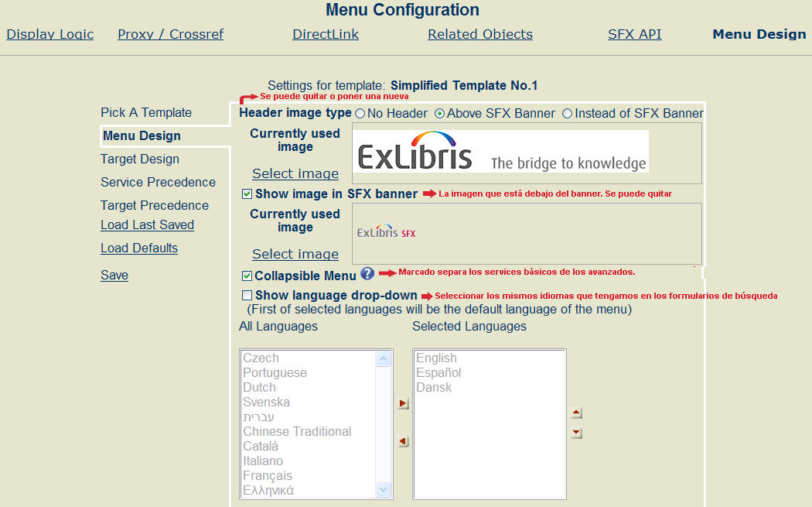Select Español in Selected Languages list
This screenshot has width=812, height=507.
(438, 373)
